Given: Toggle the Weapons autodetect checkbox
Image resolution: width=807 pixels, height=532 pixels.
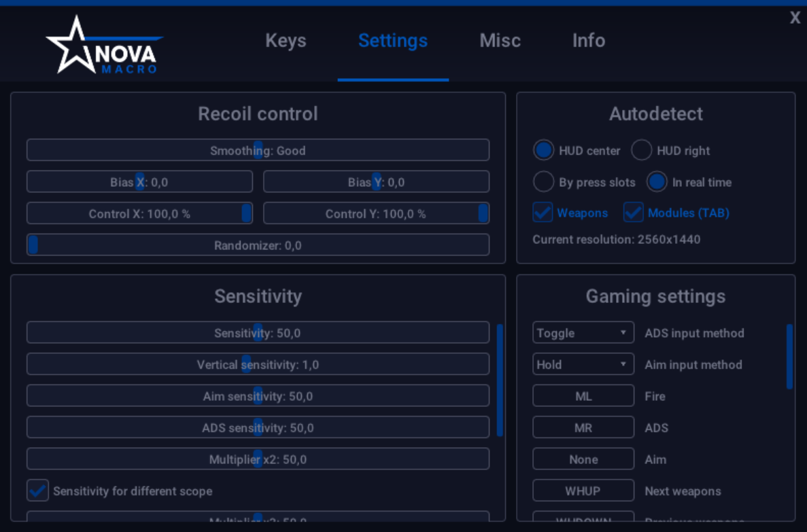Looking at the screenshot, I should pos(543,213).
